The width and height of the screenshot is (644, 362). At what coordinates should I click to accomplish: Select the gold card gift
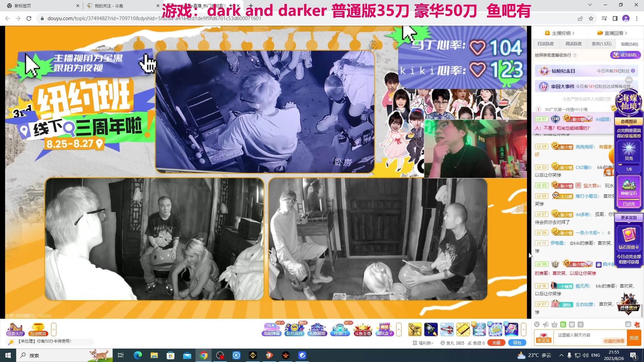tap(463, 329)
